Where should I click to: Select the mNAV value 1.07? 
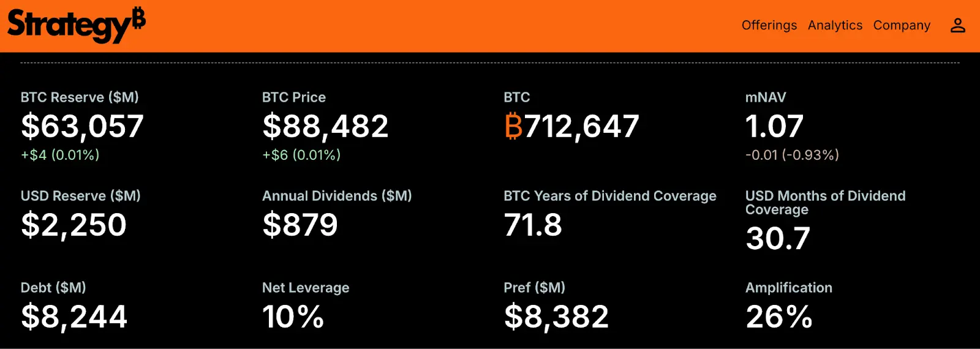pos(774,127)
